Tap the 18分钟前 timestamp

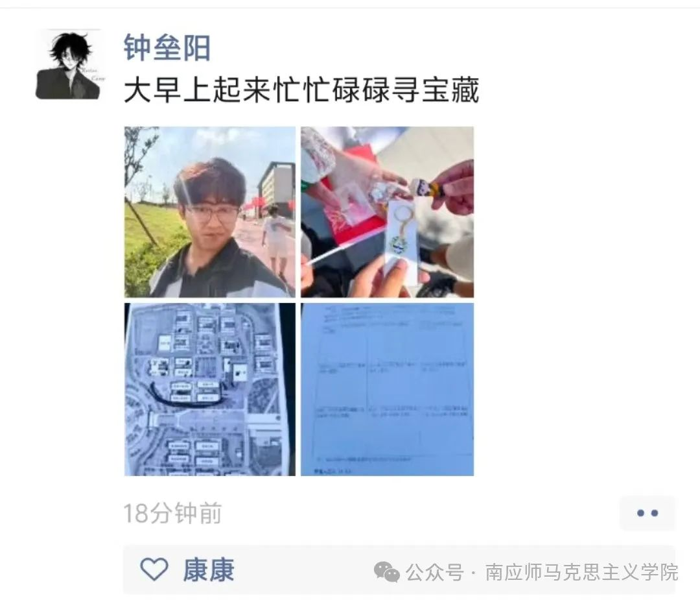pyautogui.click(x=172, y=513)
